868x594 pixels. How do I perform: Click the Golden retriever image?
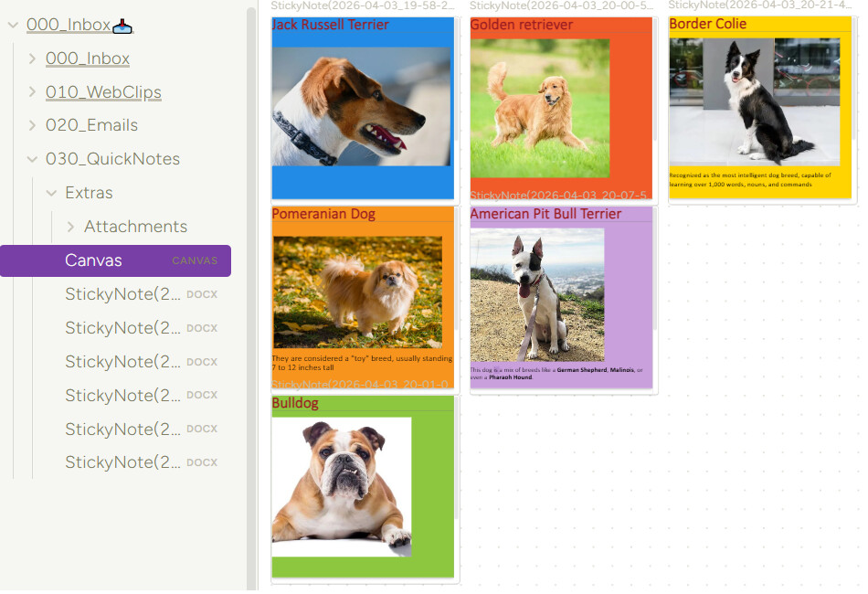tap(539, 108)
